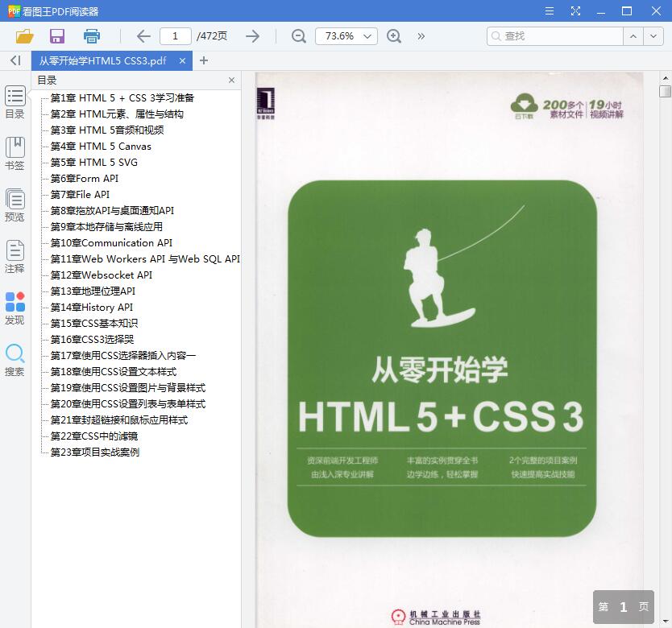Image resolution: width=672 pixels, height=628 pixels.
Task: Close the 目录 panel with its X button
Action: (231, 81)
